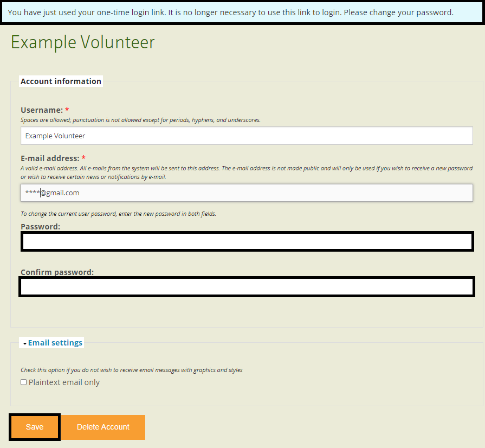Focus the Username text field

pos(247,136)
